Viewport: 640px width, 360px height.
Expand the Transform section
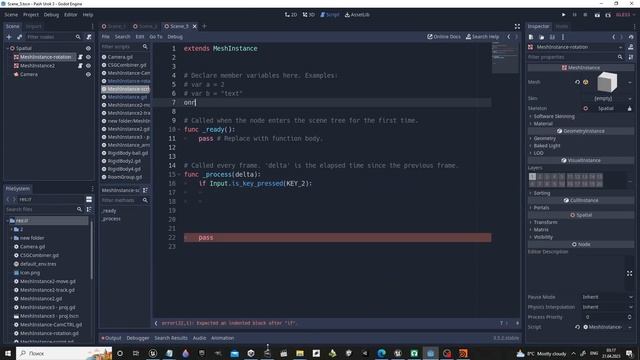click(x=545, y=222)
